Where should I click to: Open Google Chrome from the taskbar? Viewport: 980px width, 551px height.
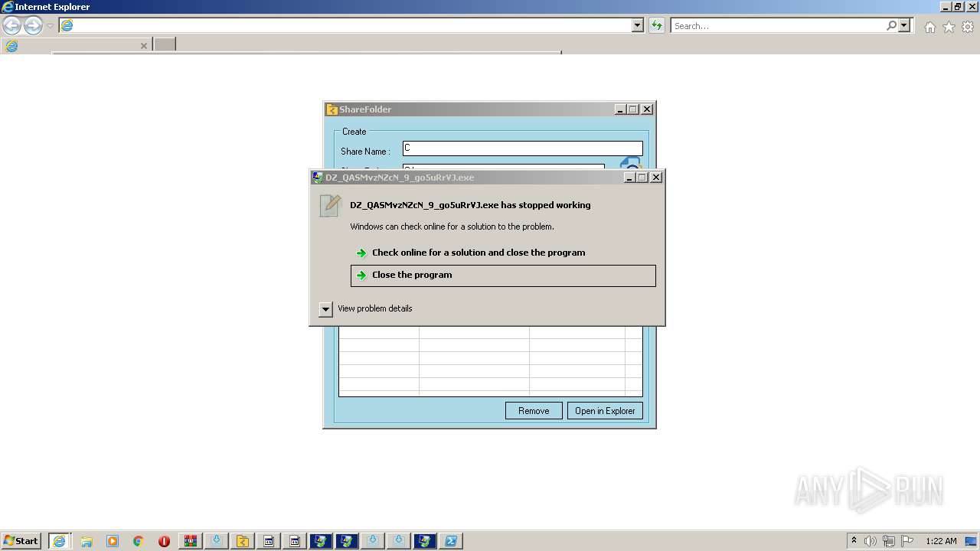click(x=139, y=541)
